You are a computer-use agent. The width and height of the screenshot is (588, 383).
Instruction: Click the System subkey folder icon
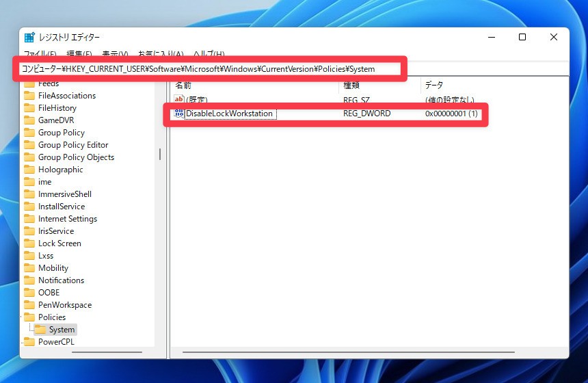(40, 330)
